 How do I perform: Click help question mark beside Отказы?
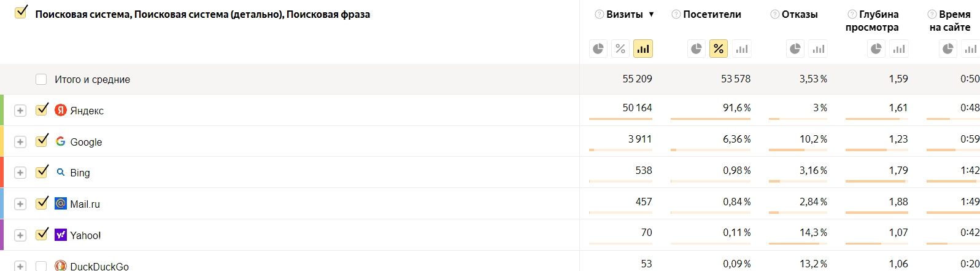tap(774, 14)
